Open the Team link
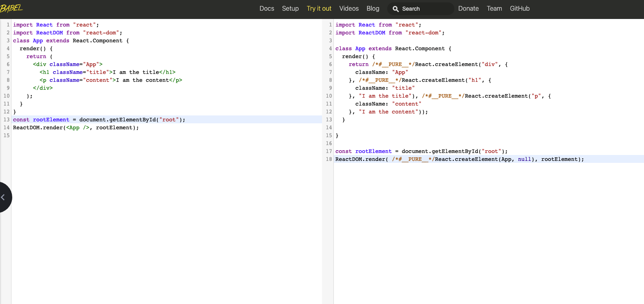The width and height of the screenshot is (644, 304). click(494, 8)
